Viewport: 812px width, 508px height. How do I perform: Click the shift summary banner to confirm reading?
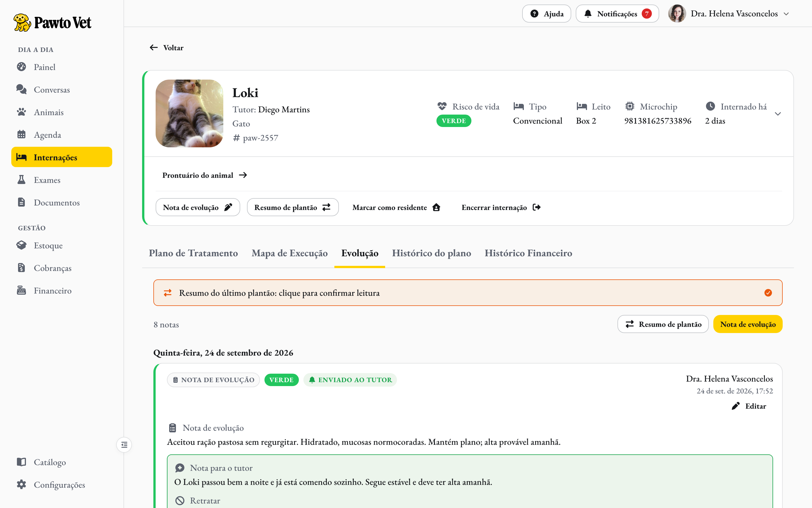[x=468, y=293]
